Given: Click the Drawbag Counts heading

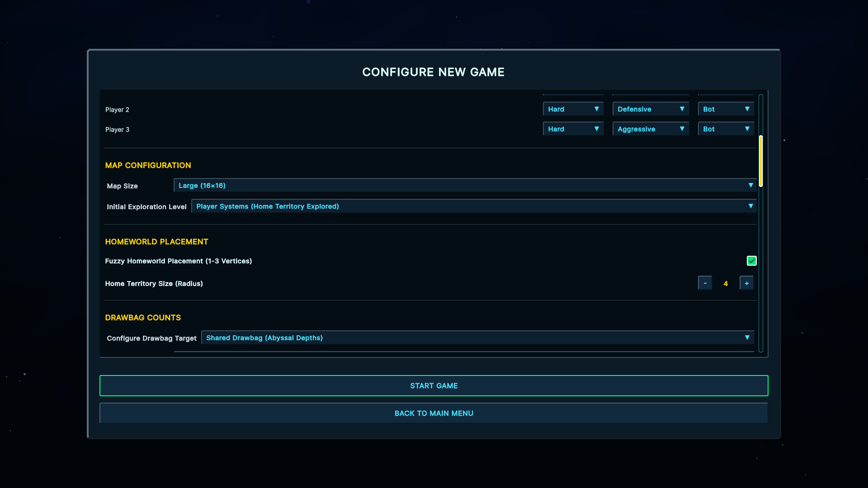Looking at the screenshot, I should tap(143, 318).
